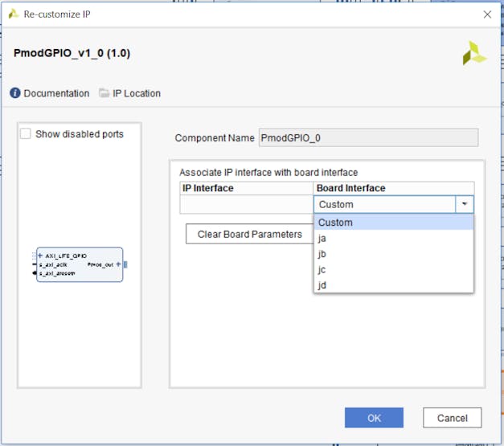Click the Component Name field
Viewport: 504px width, 446px height.
pyautogui.click(x=368, y=137)
